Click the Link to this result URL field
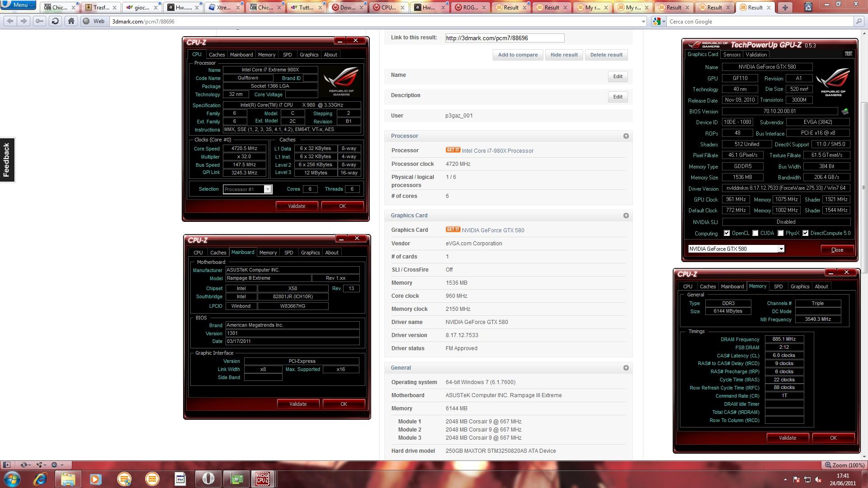 (505, 38)
